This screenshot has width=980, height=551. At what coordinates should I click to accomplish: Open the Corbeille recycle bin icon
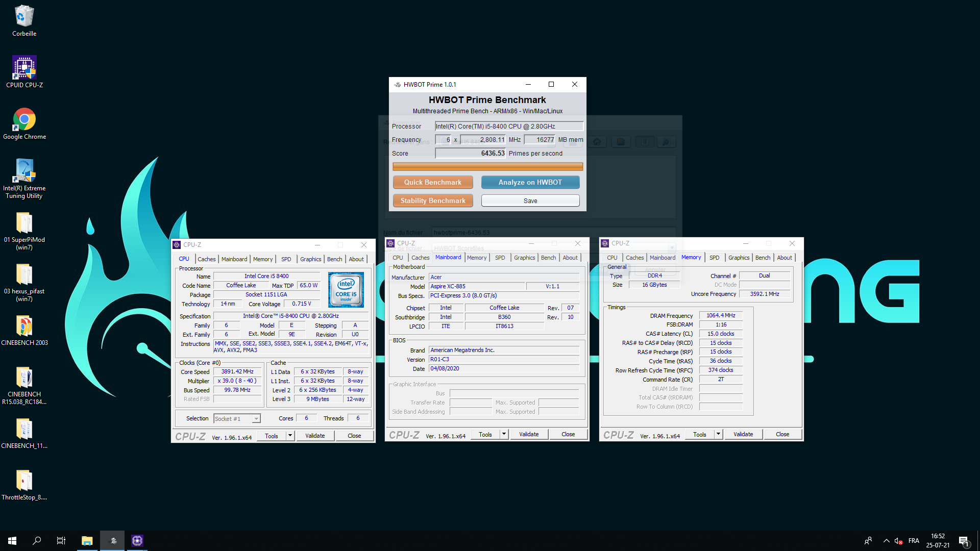click(x=24, y=21)
